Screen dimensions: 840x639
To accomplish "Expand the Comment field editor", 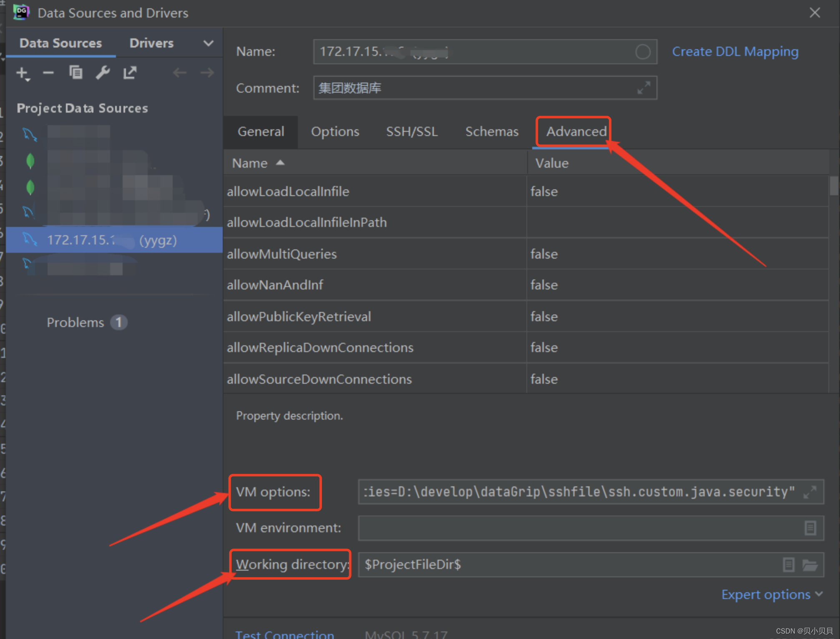I will click(644, 88).
